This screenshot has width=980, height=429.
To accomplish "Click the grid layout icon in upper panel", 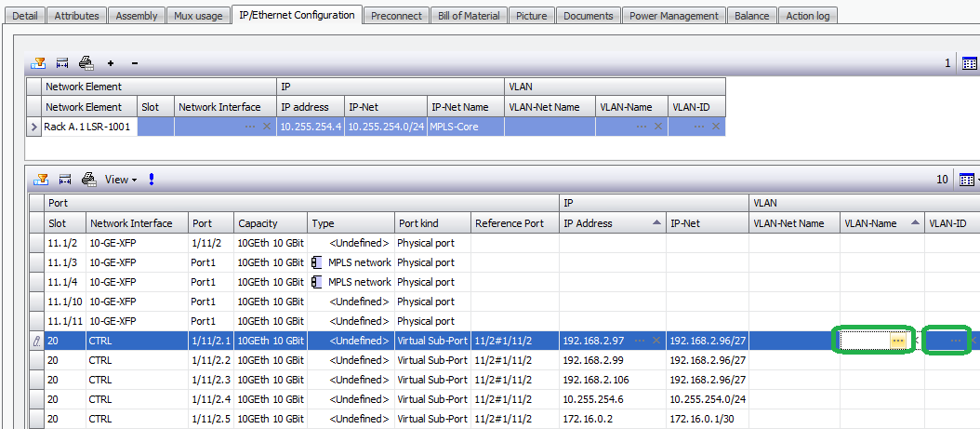I will coord(970,63).
